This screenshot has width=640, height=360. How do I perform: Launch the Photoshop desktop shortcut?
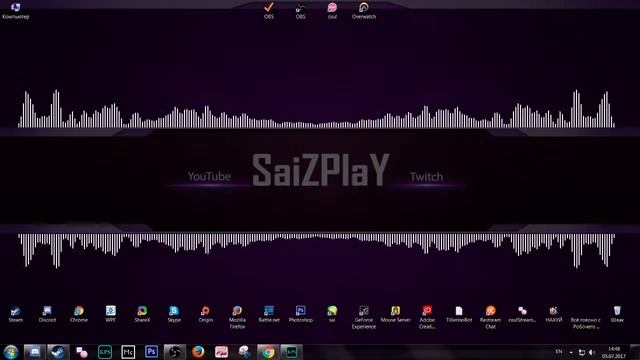(300, 314)
